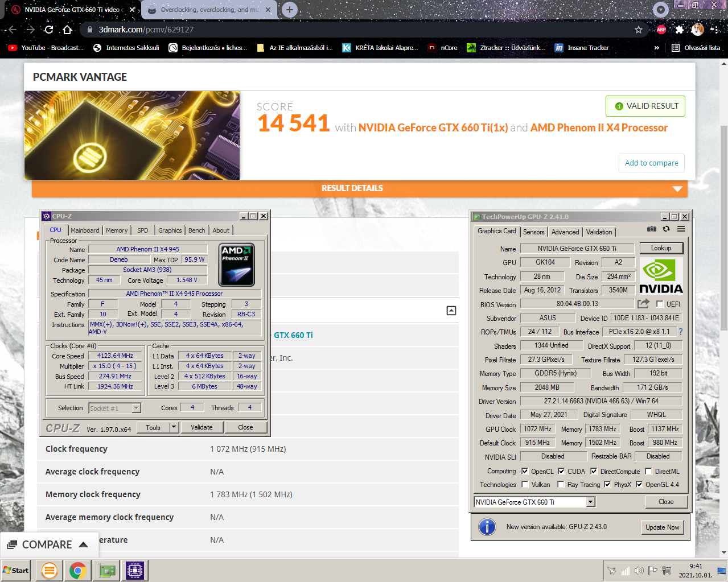
Task: Open the Insane Tracker bookmark
Action: click(x=582, y=48)
